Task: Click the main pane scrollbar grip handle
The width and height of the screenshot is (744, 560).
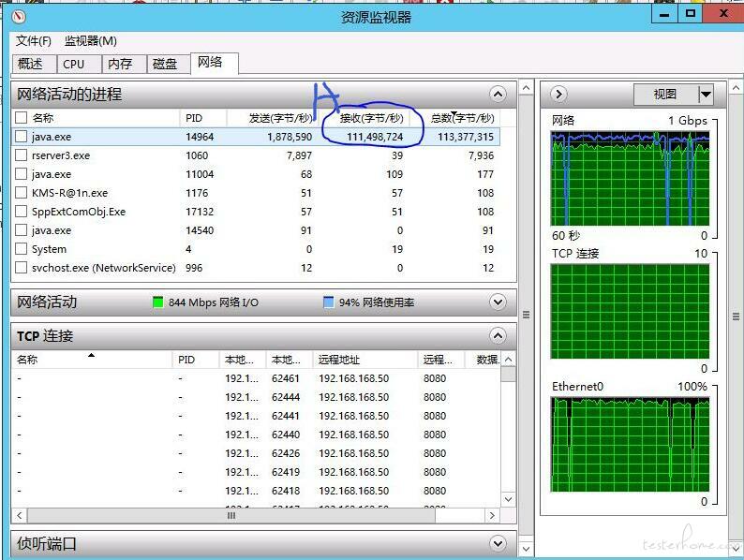Action: coord(526,315)
